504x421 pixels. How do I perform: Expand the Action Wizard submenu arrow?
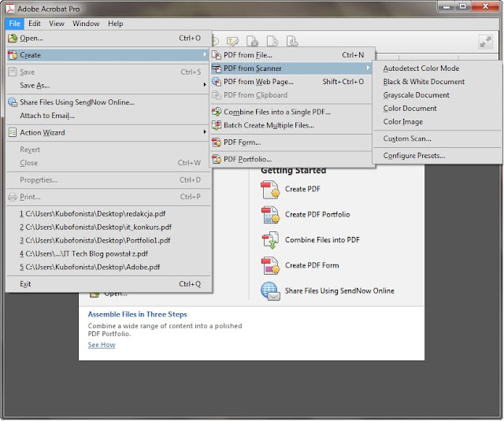pyautogui.click(x=205, y=131)
